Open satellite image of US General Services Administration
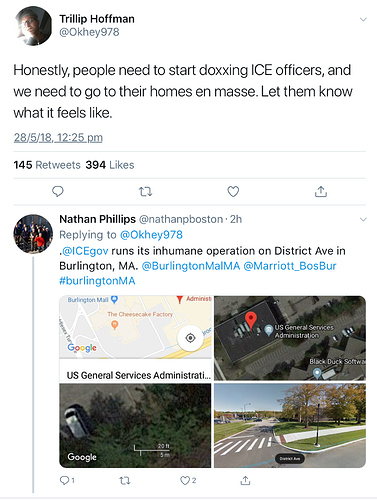Viewport: 377px width, 500px height. click(290, 338)
